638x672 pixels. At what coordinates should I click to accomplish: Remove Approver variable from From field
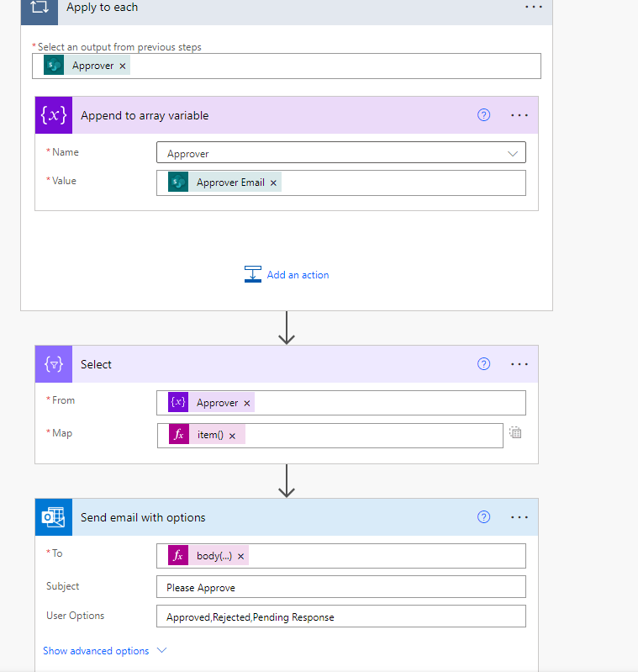[x=246, y=404]
